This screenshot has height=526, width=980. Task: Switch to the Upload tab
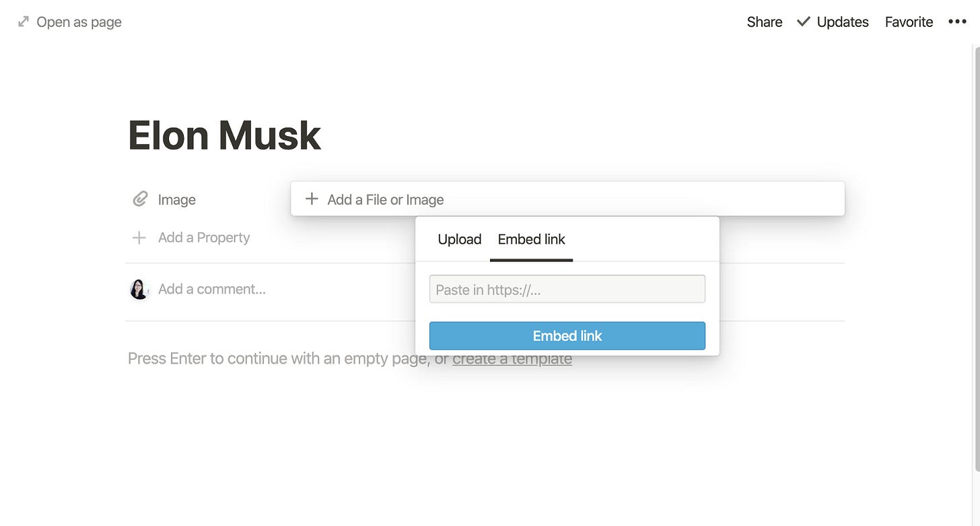460,239
